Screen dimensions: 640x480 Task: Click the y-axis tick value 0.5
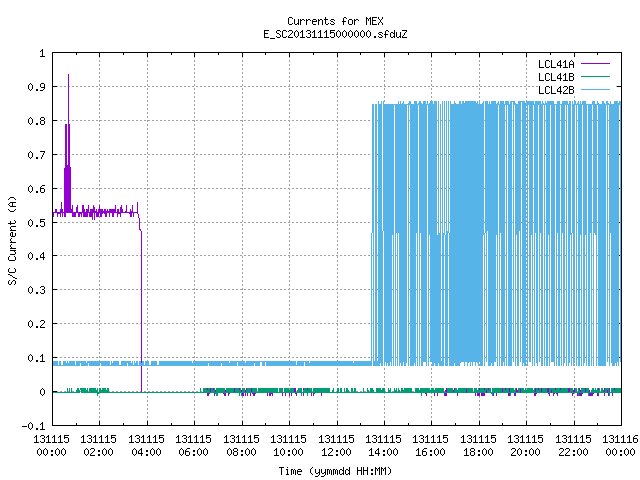(x=36, y=223)
